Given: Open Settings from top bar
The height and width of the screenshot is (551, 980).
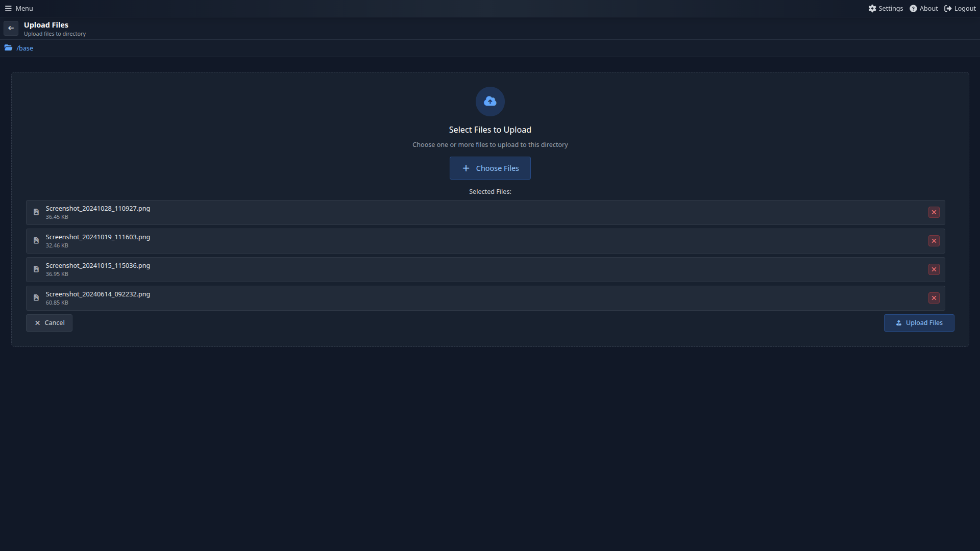Looking at the screenshot, I should tap(886, 8).
